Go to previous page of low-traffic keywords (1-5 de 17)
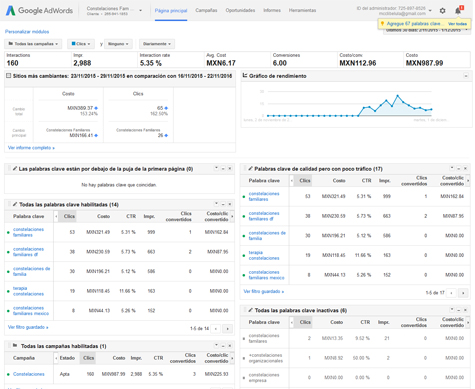The image size is (475, 389). [451, 293]
